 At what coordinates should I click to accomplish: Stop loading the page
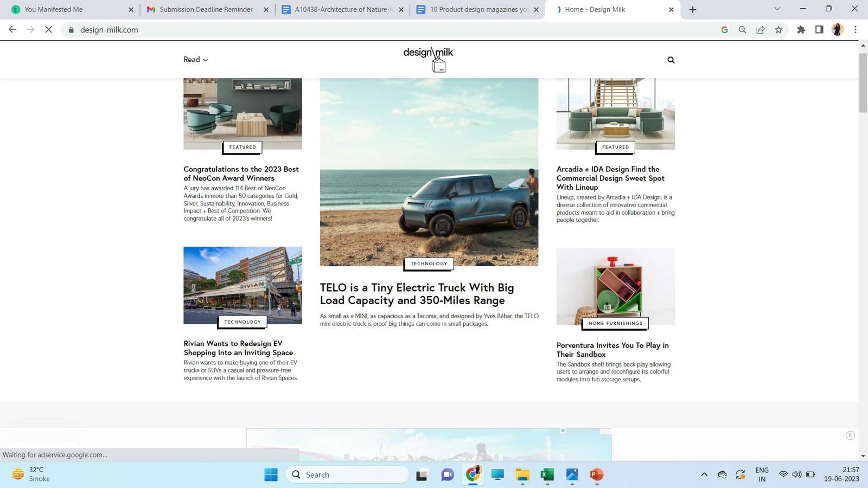48,30
